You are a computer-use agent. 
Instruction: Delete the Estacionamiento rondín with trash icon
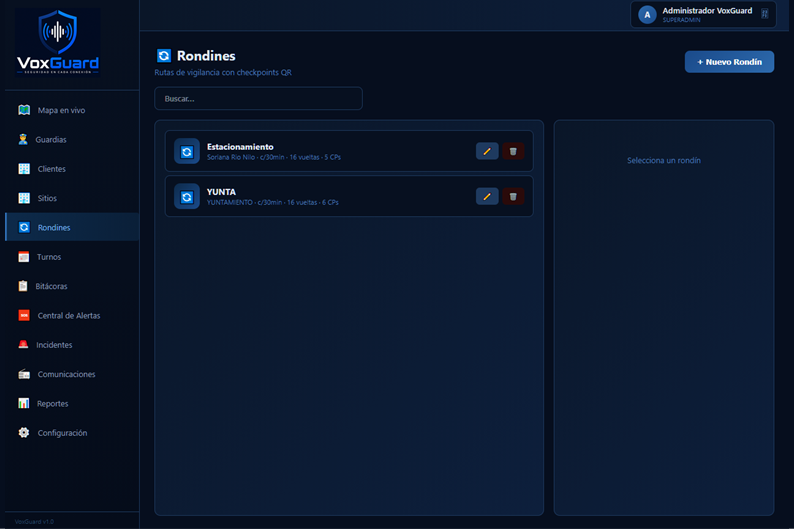tap(513, 151)
